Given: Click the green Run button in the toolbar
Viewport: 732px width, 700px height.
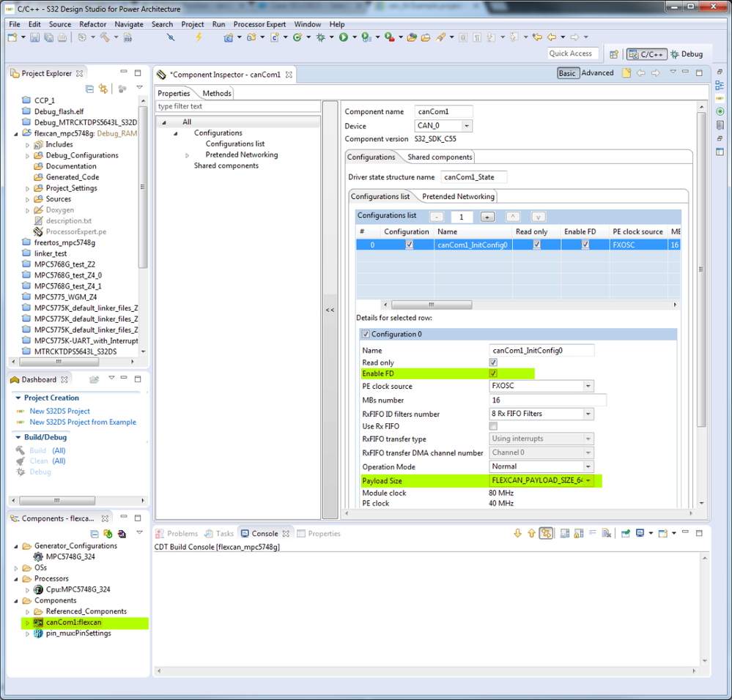Looking at the screenshot, I should click(343, 37).
